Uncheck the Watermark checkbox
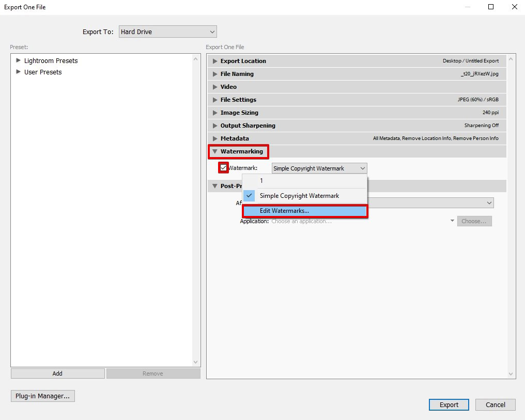This screenshot has height=420, width=525. [x=223, y=168]
